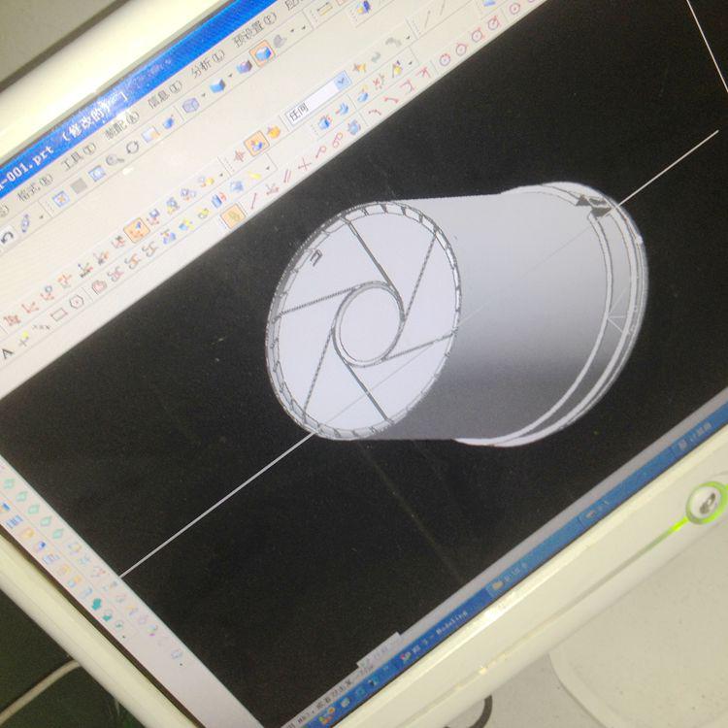
Task: Open the 工具(T) tools menu
Action: [80, 157]
